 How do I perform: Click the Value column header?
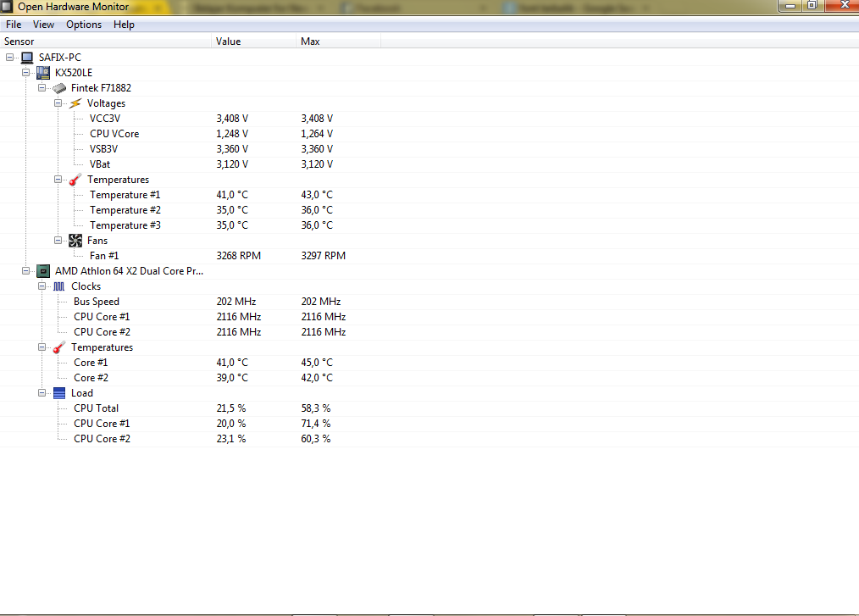click(253, 42)
